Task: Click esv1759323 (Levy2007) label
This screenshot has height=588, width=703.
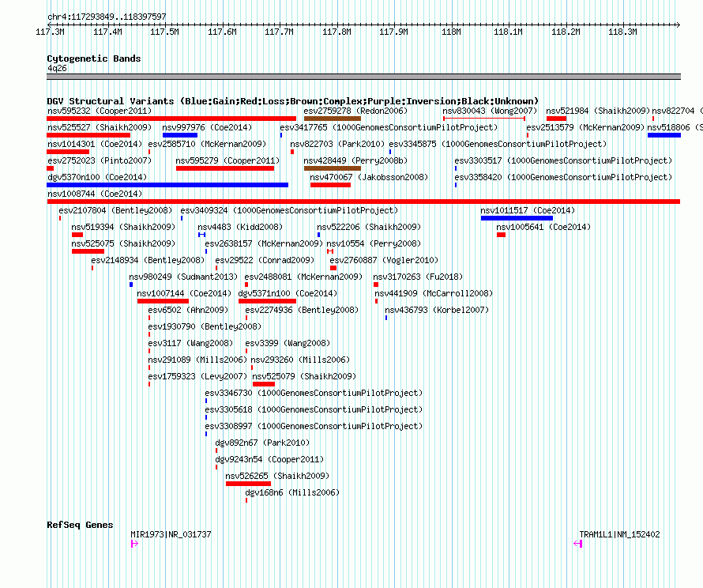Action: pos(197,376)
